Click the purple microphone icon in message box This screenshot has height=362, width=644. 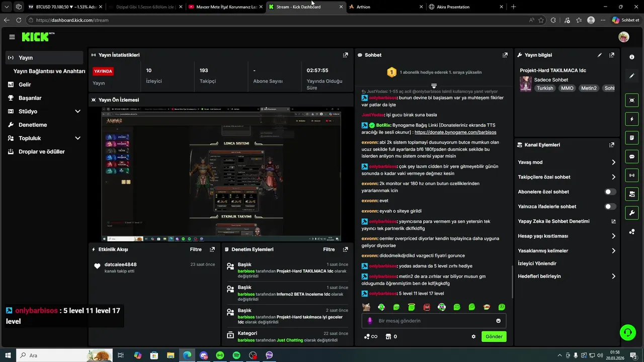click(370, 321)
